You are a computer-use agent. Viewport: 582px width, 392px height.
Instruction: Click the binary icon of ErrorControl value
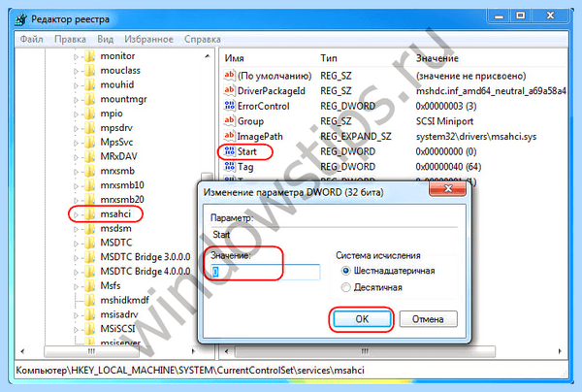pos(229,106)
